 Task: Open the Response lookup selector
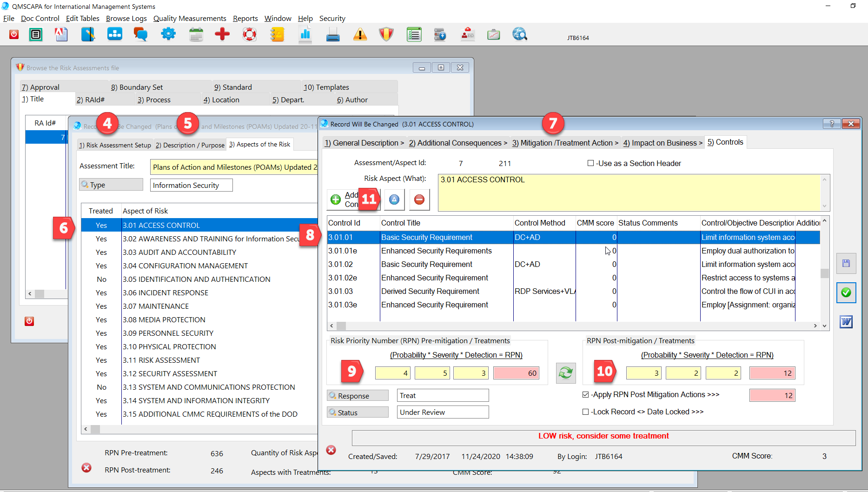click(x=358, y=396)
